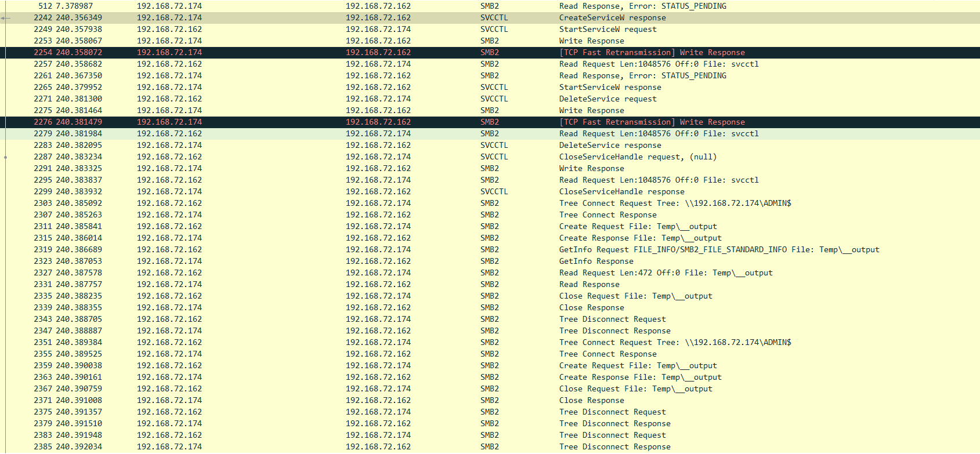Click SVCCTL protocol in packet 2249 row
The width and height of the screenshot is (980, 454).
point(494,29)
